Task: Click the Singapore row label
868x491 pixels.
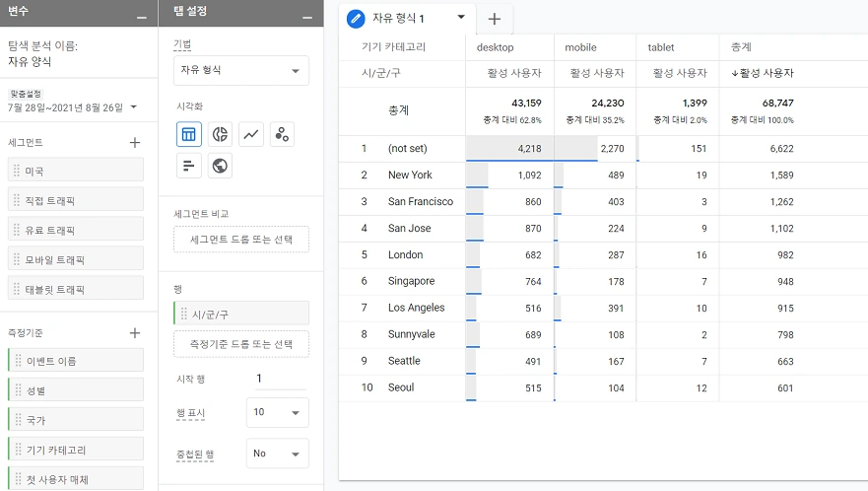Action: tap(411, 281)
